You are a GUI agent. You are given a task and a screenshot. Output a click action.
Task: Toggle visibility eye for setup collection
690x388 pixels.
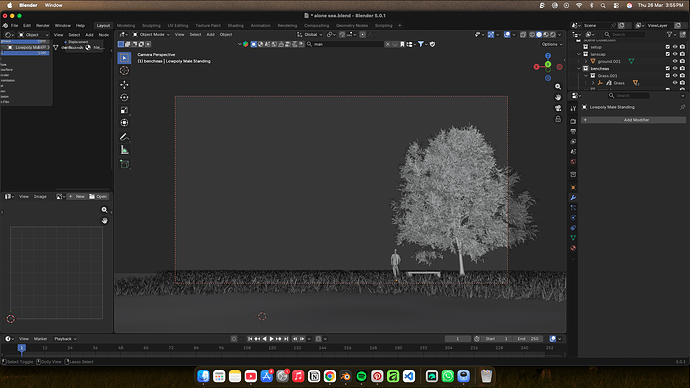[x=675, y=47]
